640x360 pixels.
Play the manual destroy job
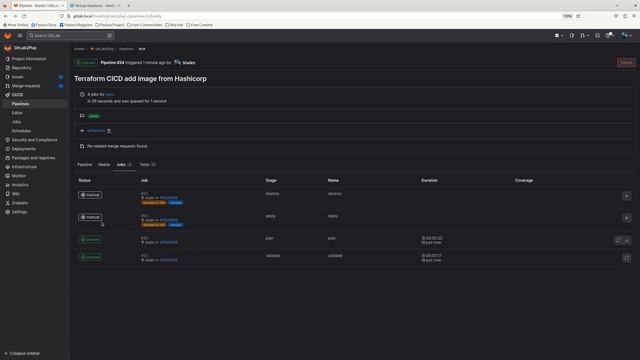coord(627,196)
